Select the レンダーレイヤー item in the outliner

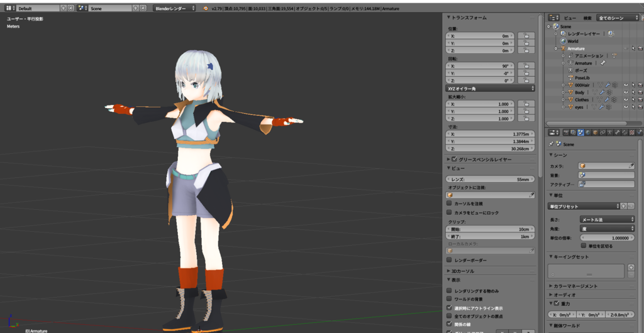coord(584,34)
